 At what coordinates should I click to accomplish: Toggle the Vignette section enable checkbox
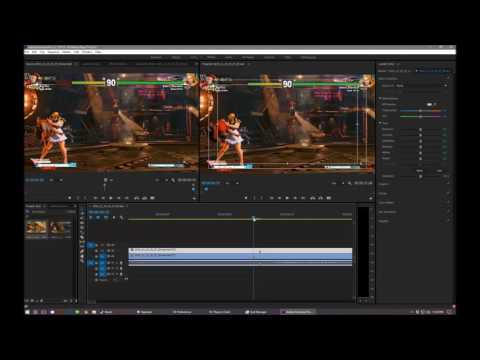click(x=448, y=221)
